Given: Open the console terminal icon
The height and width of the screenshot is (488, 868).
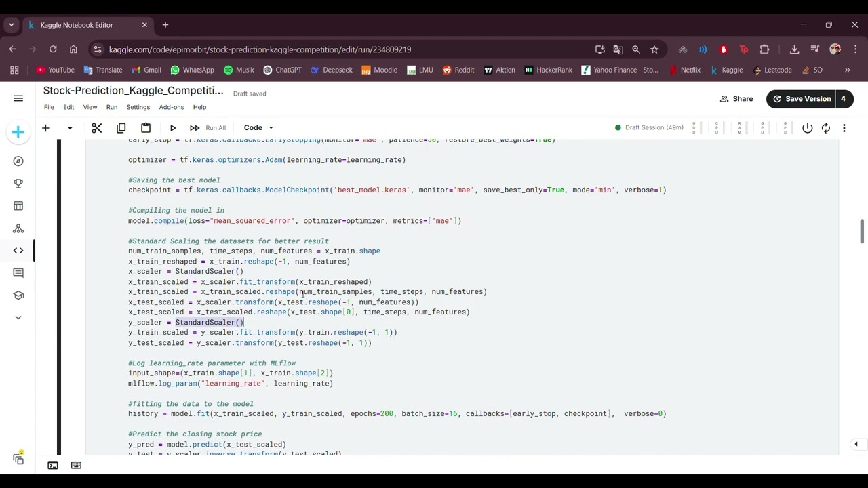Looking at the screenshot, I should click(53, 466).
